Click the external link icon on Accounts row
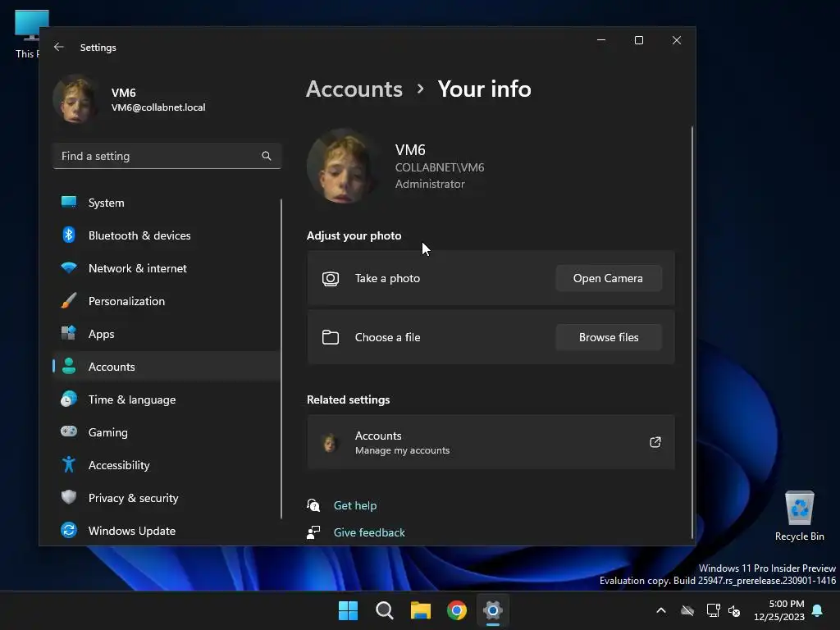 (655, 442)
